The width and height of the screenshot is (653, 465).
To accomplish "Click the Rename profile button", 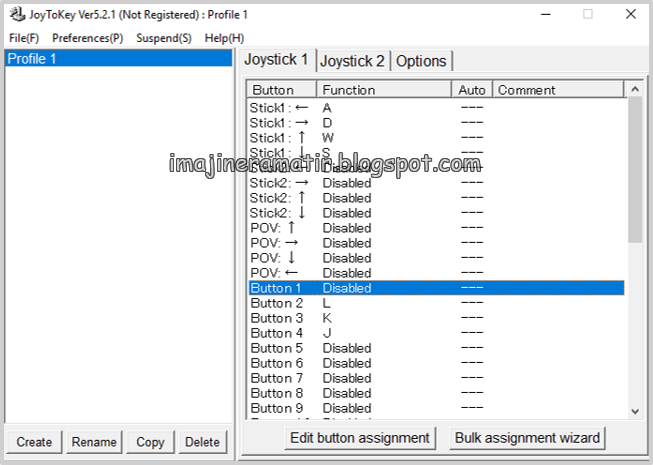I will [x=94, y=442].
